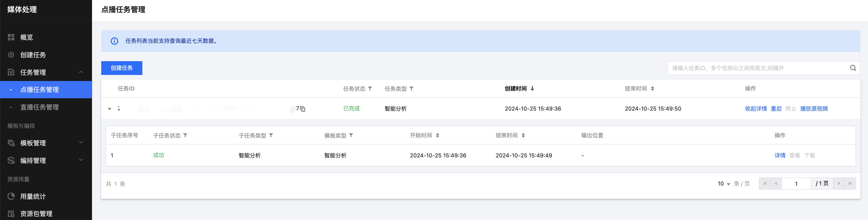868x220 pixels.
Task: Filter by 模板类型 funnel icon
Action: point(351,135)
